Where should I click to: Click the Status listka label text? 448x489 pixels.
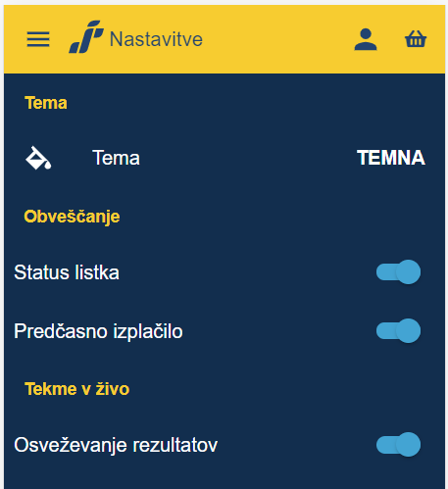click(67, 272)
